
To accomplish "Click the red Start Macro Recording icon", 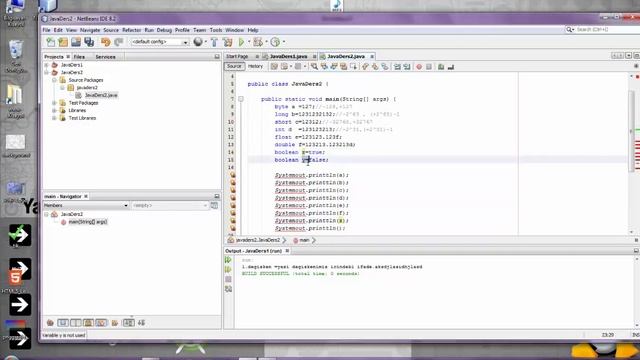I will point(419,67).
